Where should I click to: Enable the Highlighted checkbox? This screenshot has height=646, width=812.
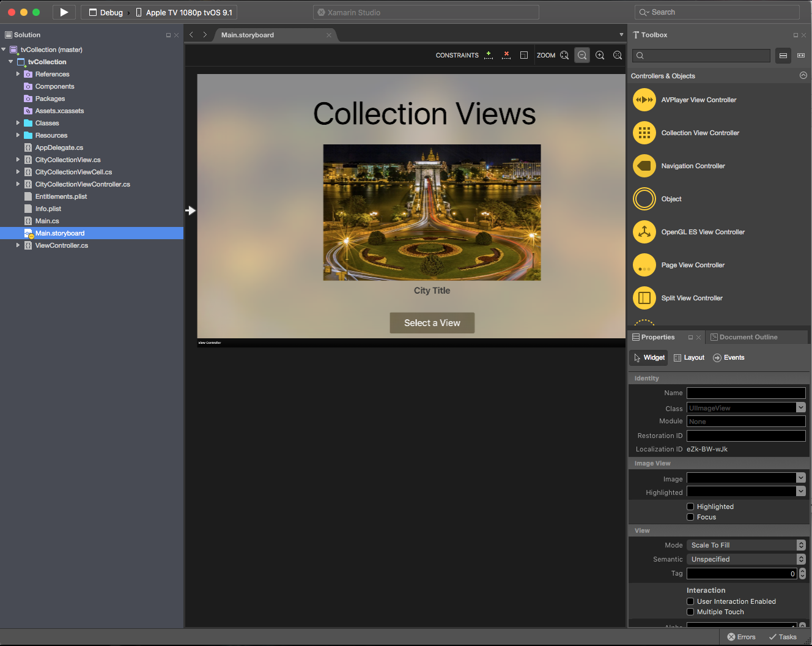point(690,506)
